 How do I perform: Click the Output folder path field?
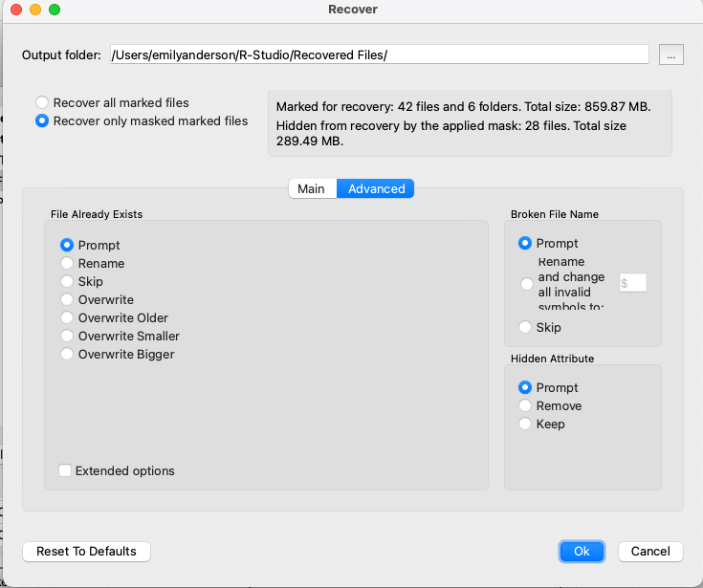[x=380, y=54]
